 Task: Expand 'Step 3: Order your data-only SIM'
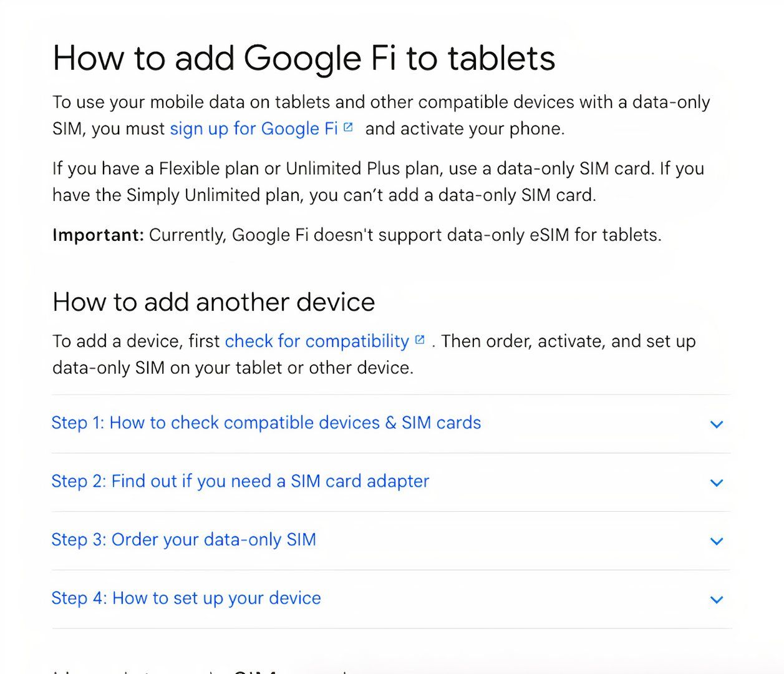(x=183, y=540)
